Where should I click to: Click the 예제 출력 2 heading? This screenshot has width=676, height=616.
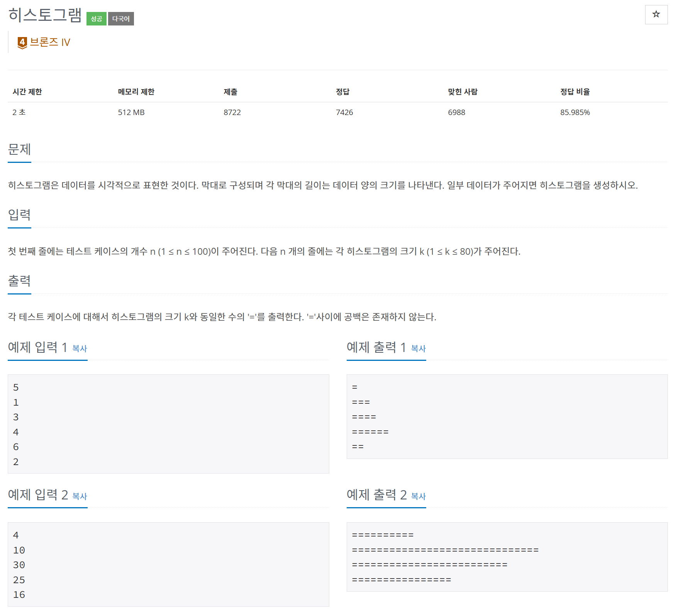click(376, 494)
